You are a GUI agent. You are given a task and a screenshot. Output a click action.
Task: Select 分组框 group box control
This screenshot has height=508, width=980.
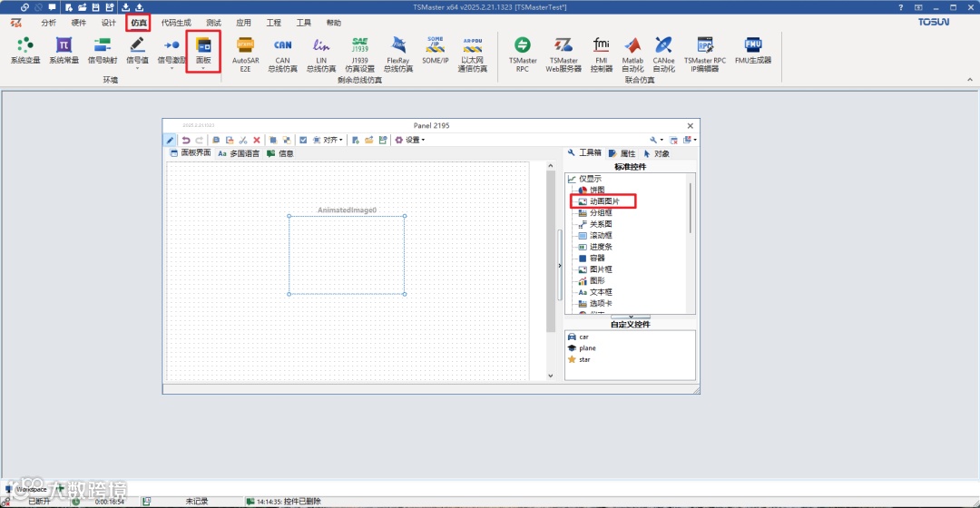click(595, 212)
